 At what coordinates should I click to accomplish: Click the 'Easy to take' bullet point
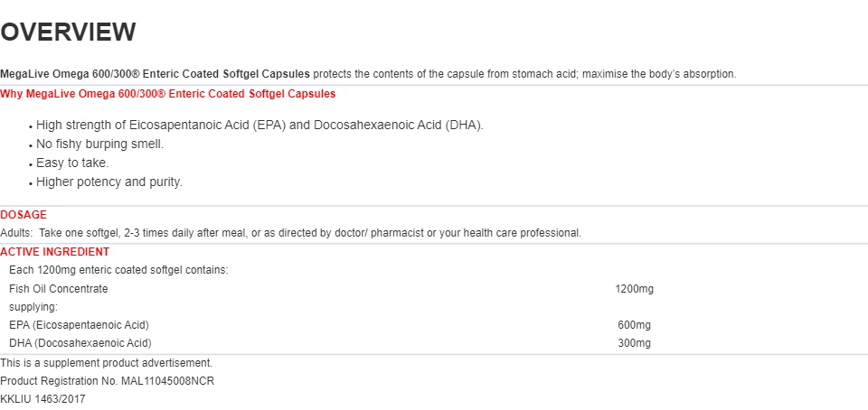click(x=72, y=163)
